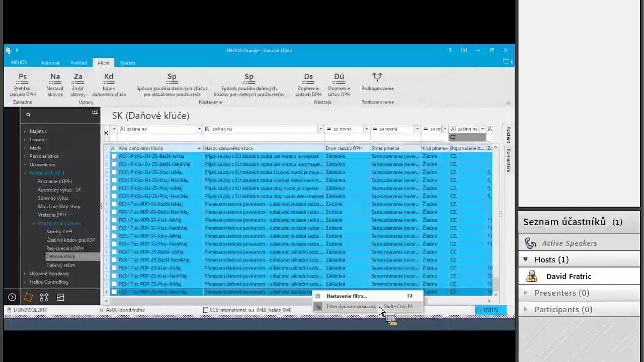
Task: Tick checkbox for RCH-PriSlu-EU-ZS-Plny-JeMaj row
Action: (114, 188)
